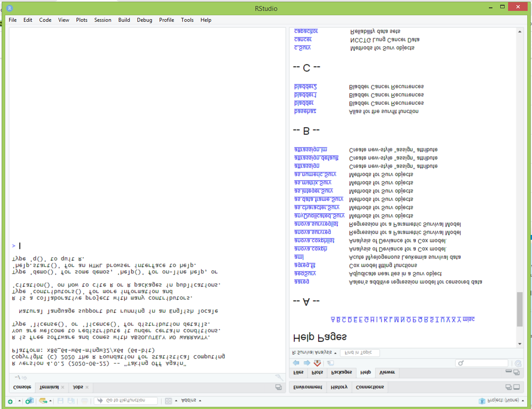Screen dimensions: 532x409
Task: Click the Open File folder icon
Action: click(42, 401)
